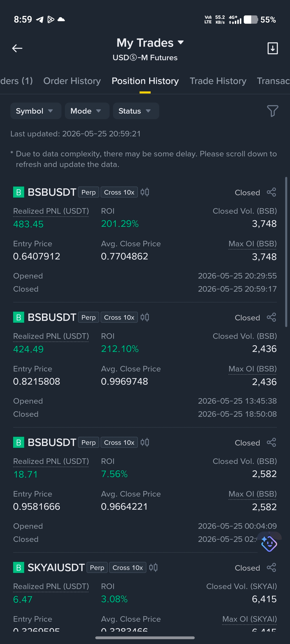This screenshot has height=644, width=290.
Task: Expand the Status filter dropdown
Action: [136, 111]
